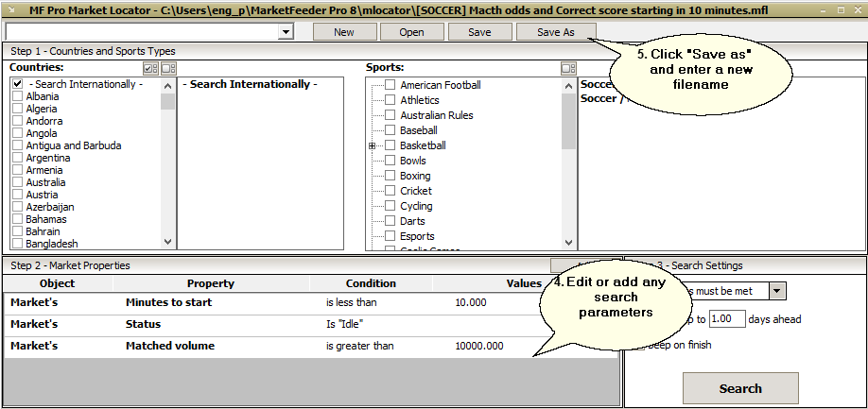Tick the Australia country checkbox

click(x=17, y=182)
